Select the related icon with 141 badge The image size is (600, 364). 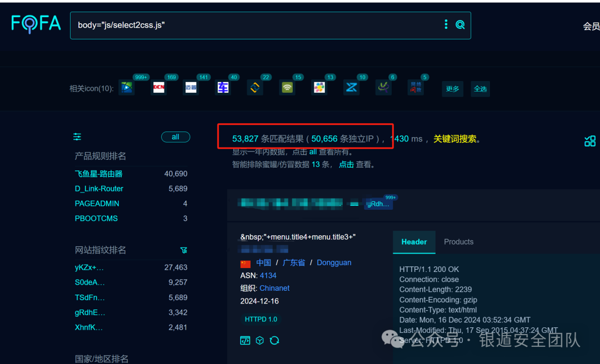(191, 88)
